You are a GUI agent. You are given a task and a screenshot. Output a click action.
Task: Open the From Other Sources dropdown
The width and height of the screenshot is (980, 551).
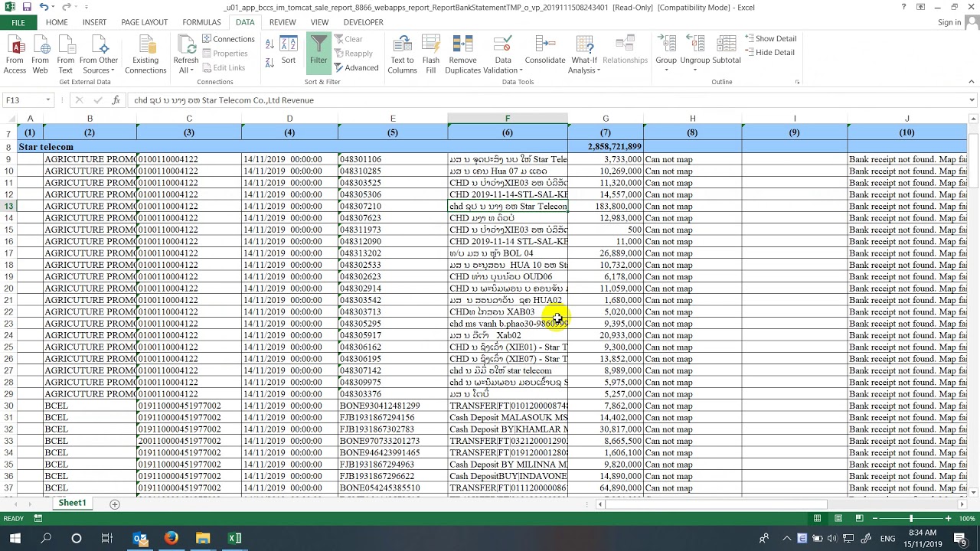pos(99,54)
